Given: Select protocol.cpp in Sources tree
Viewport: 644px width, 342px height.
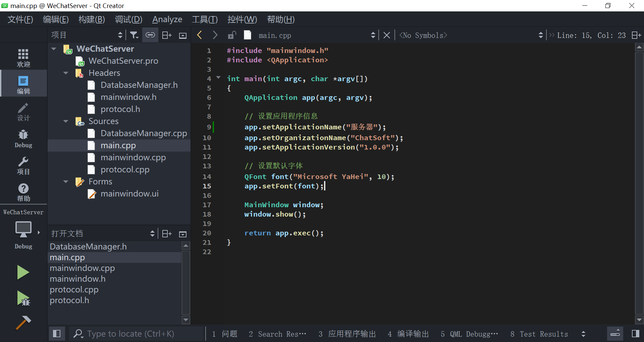Looking at the screenshot, I should (125, 170).
